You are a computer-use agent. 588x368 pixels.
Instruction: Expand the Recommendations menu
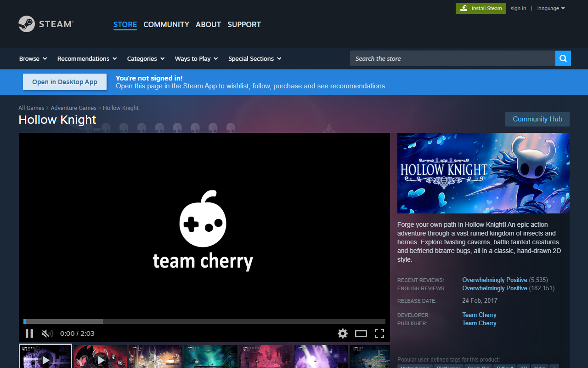tap(87, 58)
